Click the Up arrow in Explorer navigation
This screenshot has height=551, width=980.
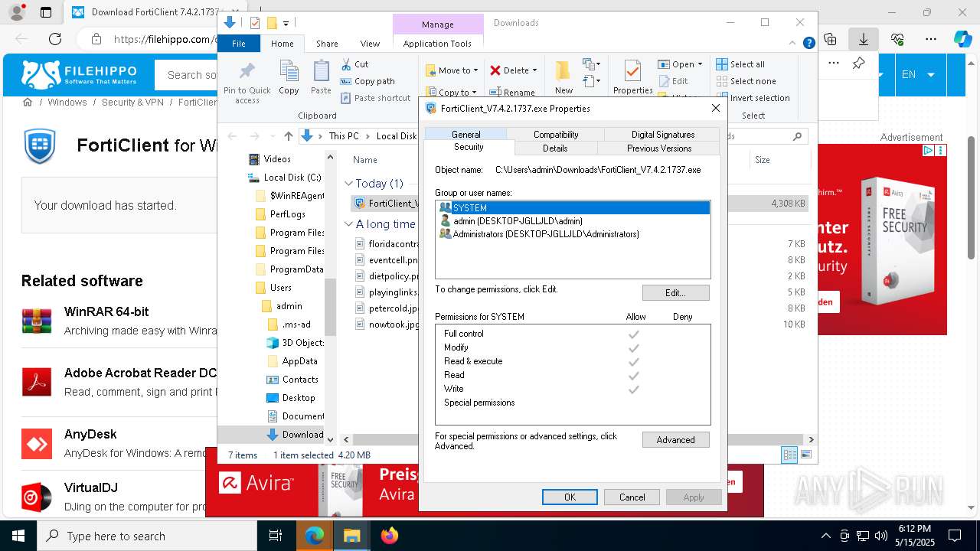click(x=289, y=136)
